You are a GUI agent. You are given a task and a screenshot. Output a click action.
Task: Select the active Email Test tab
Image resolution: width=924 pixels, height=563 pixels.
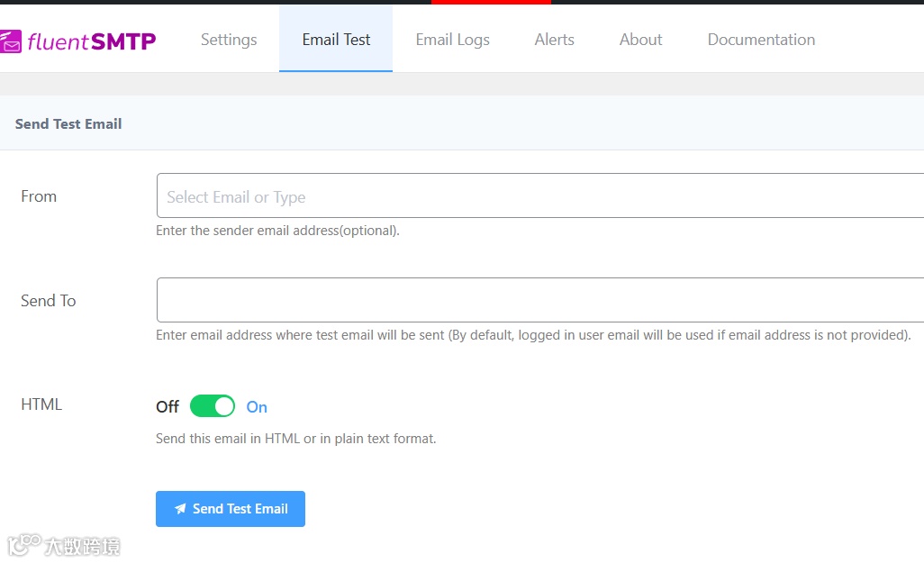coord(336,40)
